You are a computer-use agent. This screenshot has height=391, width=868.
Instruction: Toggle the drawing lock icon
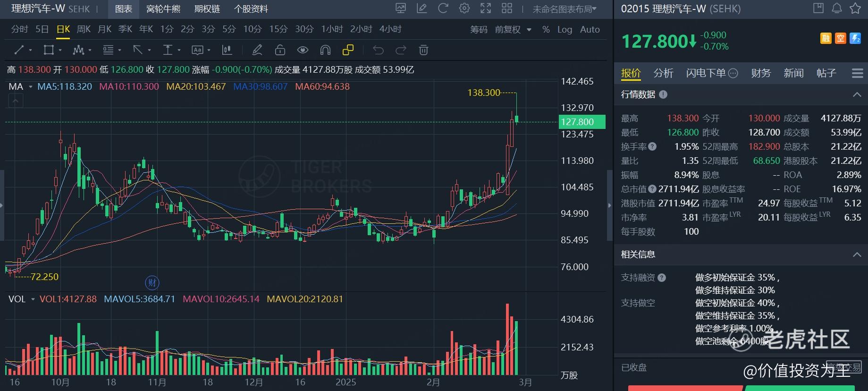280,50
